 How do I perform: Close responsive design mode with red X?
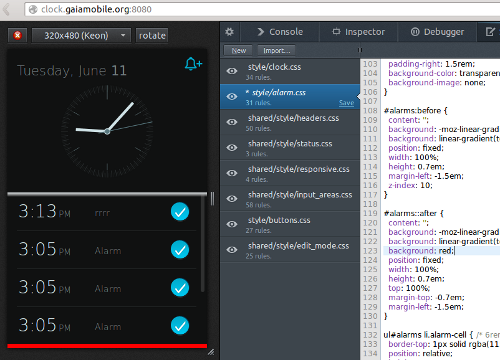tap(17, 35)
